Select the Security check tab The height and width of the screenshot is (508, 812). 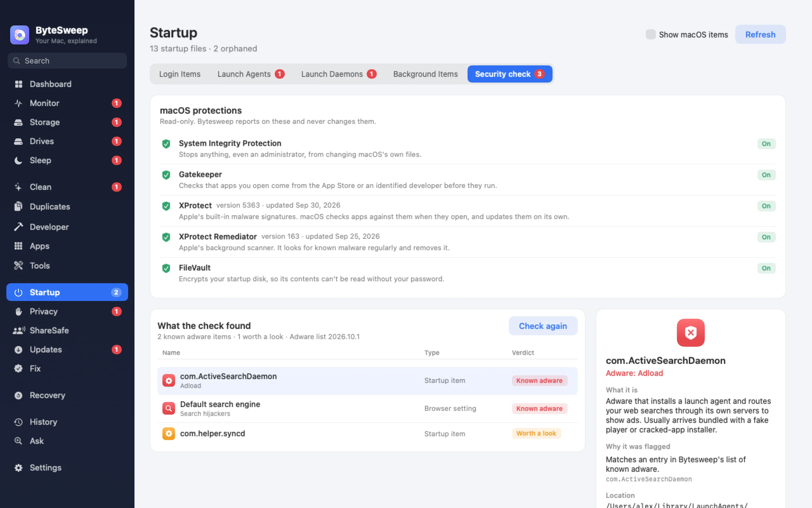tap(510, 74)
